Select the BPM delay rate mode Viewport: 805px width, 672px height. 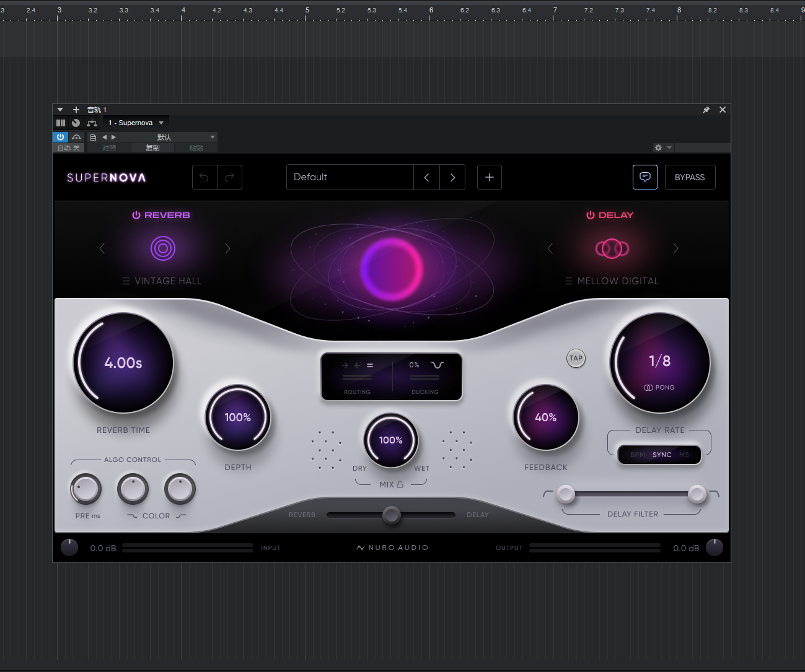click(x=637, y=455)
